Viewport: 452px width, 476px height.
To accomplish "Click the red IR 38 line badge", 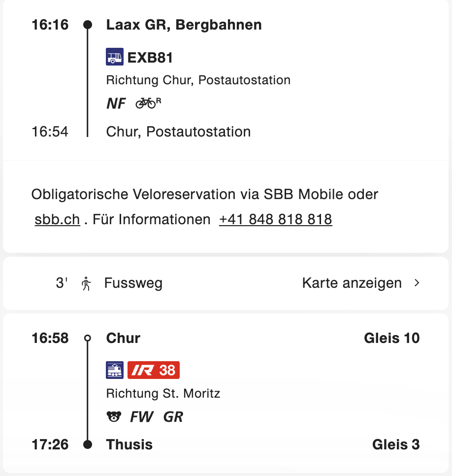I will click(x=154, y=370).
